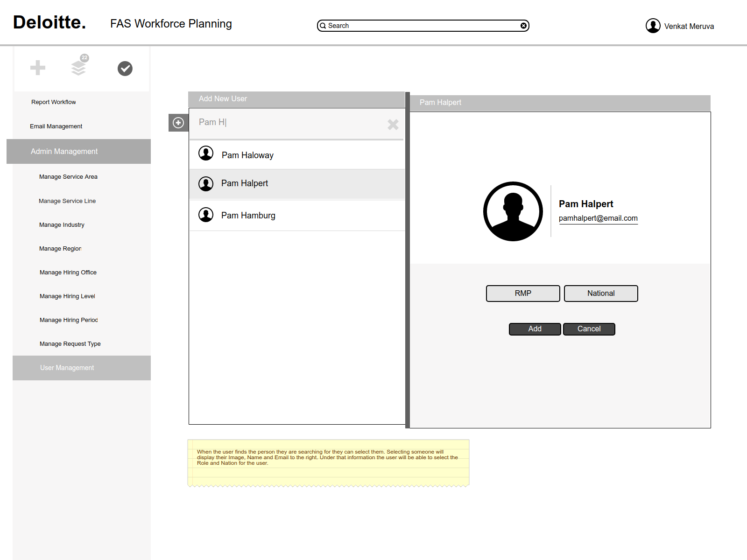
Task: Select Pam Haloway from results
Action: tap(297, 155)
